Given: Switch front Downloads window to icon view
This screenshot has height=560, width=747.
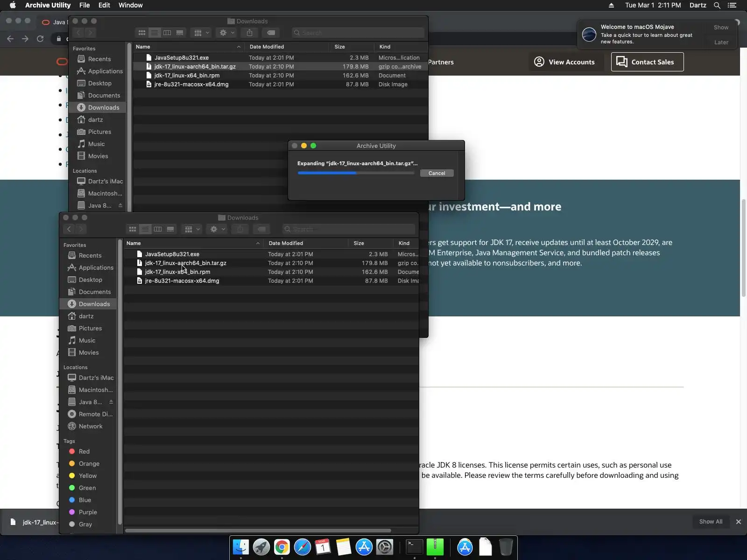Looking at the screenshot, I should [133, 229].
